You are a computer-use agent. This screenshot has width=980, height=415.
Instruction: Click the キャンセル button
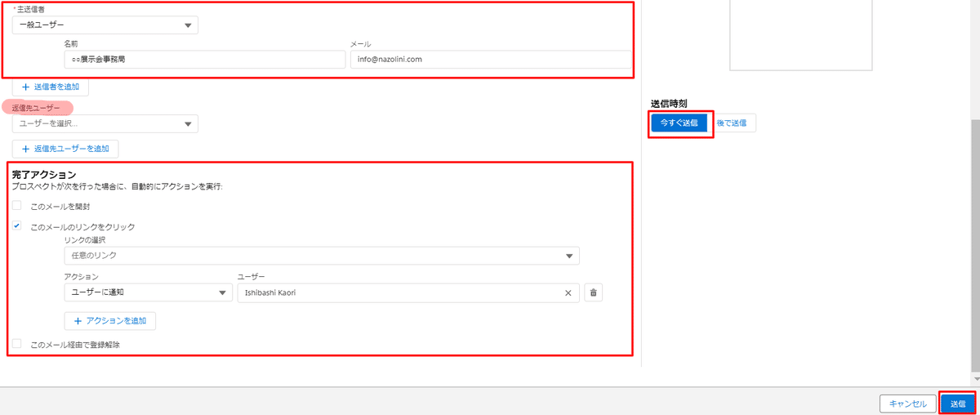(x=907, y=404)
